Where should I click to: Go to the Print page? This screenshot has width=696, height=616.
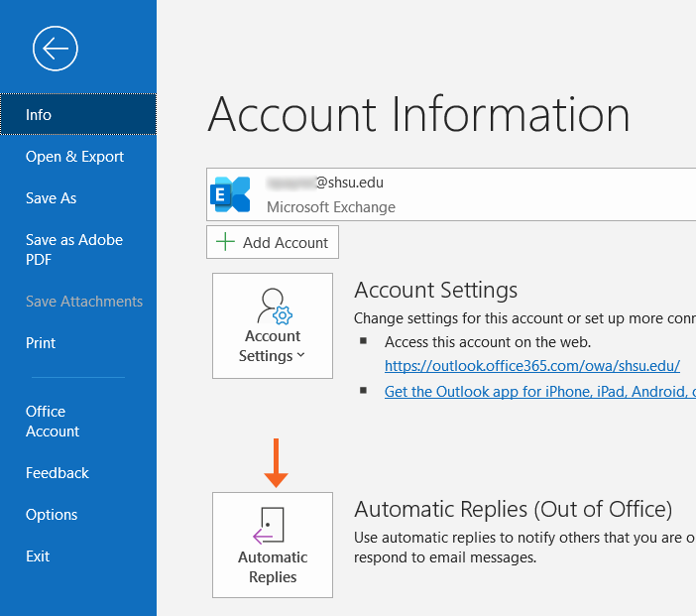(41, 343)
